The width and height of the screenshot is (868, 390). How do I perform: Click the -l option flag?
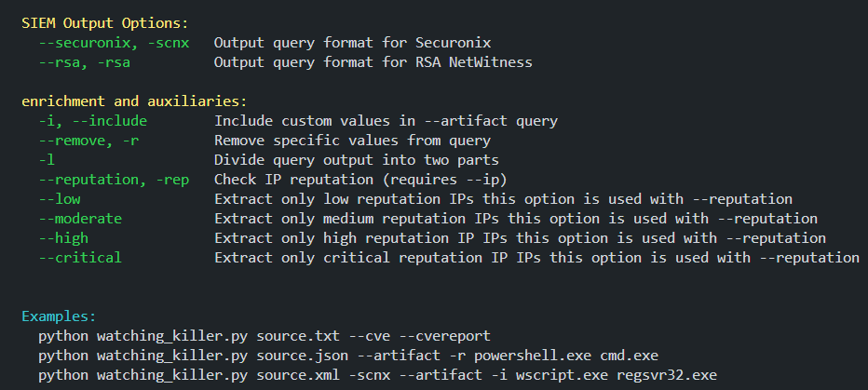click(47, 160)
